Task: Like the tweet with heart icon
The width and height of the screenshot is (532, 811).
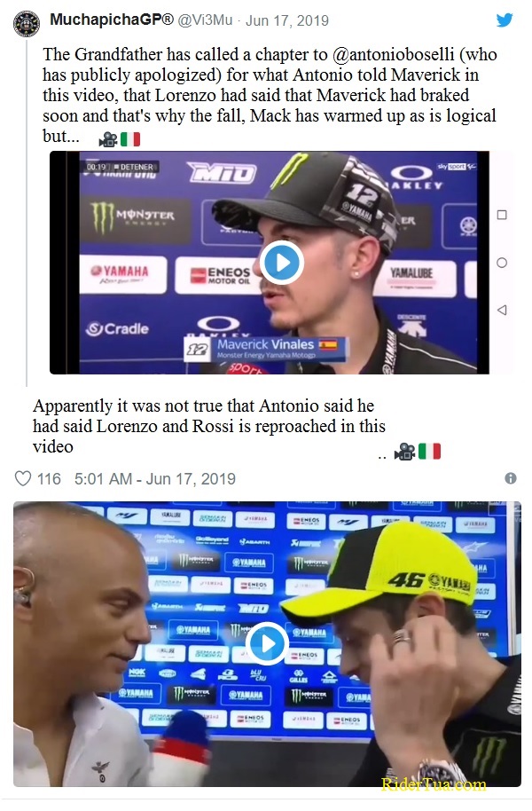Action: pos(23,478)
